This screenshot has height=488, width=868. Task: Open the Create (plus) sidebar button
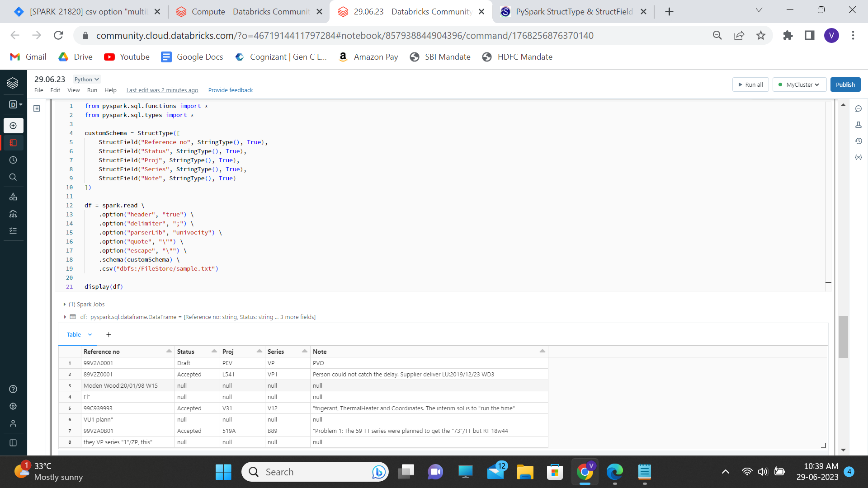pos(13,126)
